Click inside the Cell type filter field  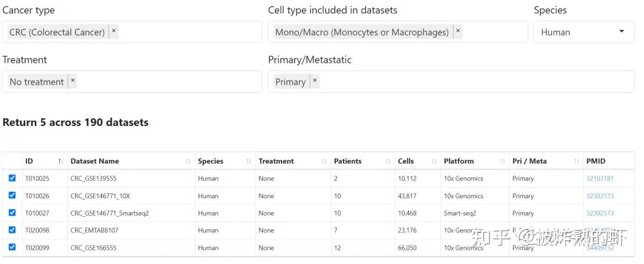pyautogui.click(x=494, y=32)
